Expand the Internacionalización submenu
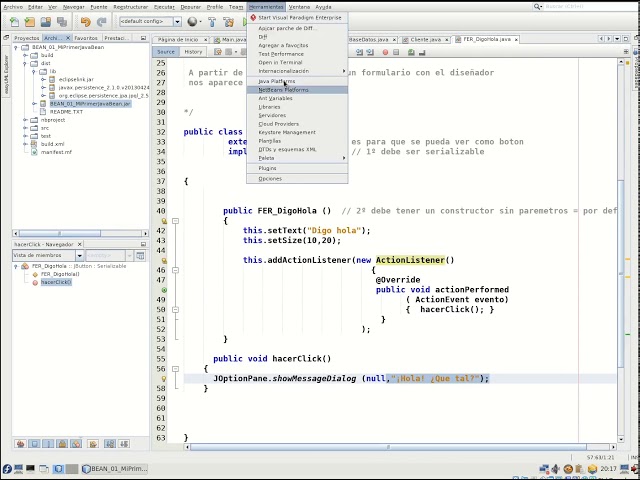This screenshot has height=480, width=640. [x=297, y=71]
